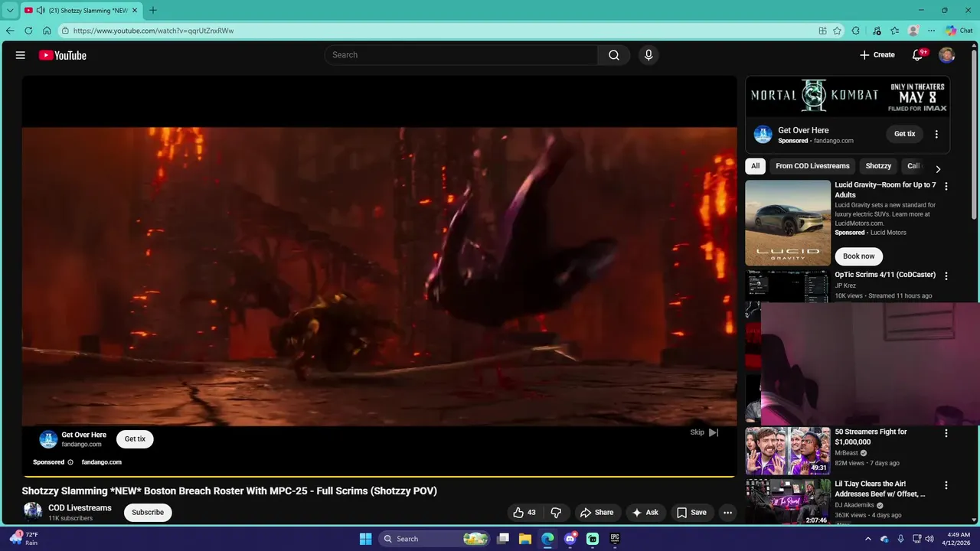The image size is (980, 551).
Task: Start voice search with the microphone
Action: [x=648, y=55]
